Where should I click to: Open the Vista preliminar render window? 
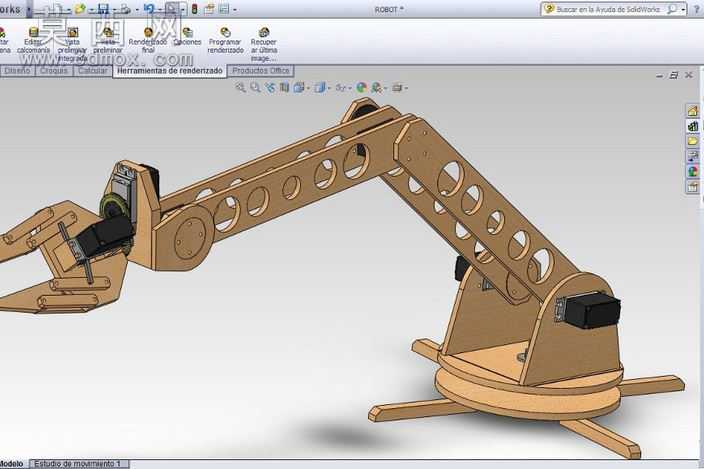pyautogui.click(x=108, y=41)
